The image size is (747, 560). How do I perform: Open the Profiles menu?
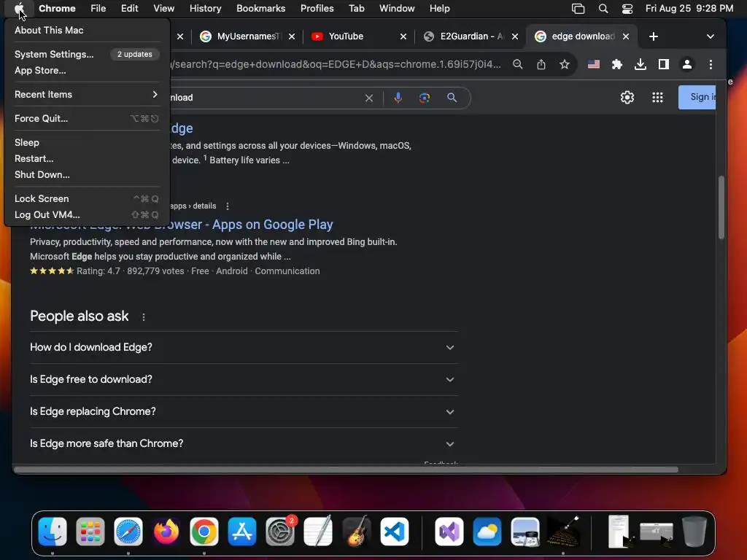click(x=317, y=8)
